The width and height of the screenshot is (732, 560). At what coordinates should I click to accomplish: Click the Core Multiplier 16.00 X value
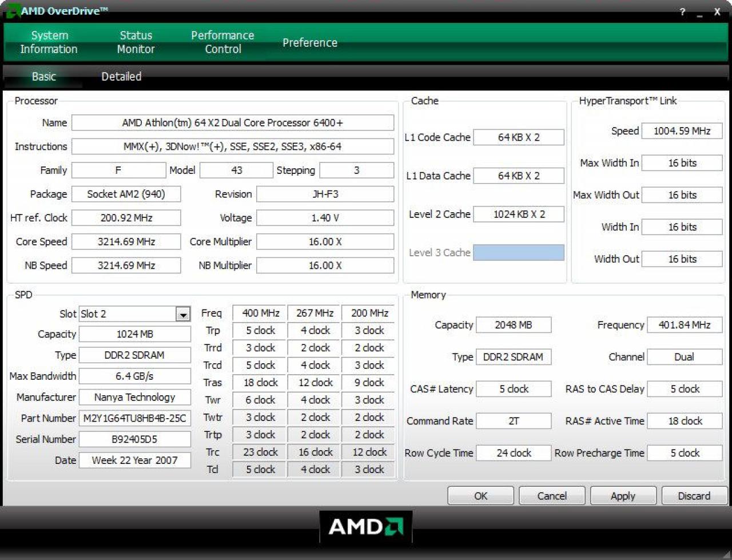[325, 241]
